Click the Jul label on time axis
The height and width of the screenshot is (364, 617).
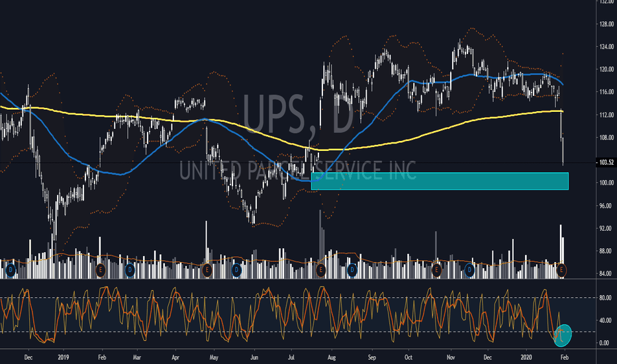click(291, 357)
